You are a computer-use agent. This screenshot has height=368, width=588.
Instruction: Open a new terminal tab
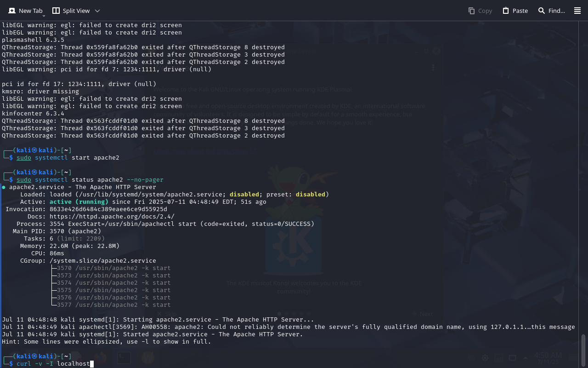coord(25,11)
